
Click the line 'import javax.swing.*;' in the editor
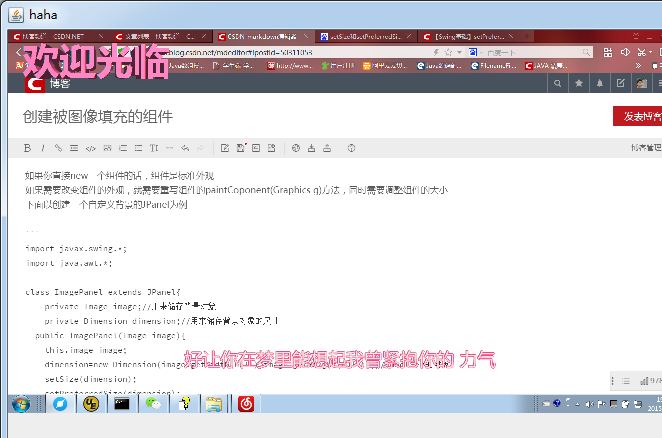click(76, 249)
